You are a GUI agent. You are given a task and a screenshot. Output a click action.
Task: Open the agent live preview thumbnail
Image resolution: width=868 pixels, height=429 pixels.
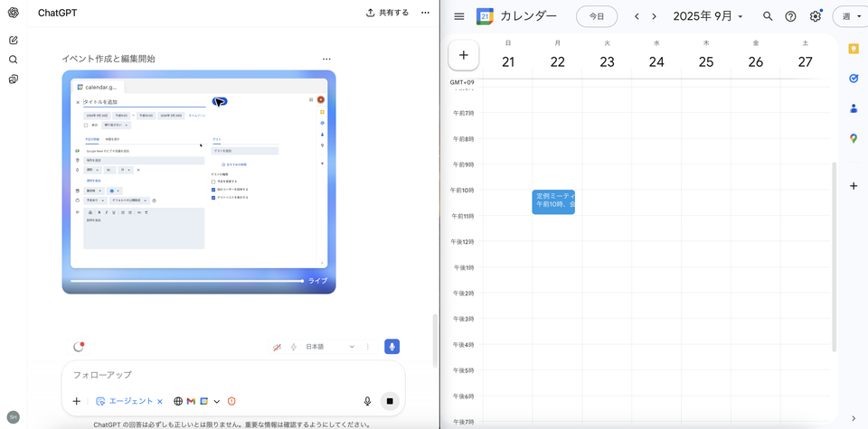(x=199, y=182)
